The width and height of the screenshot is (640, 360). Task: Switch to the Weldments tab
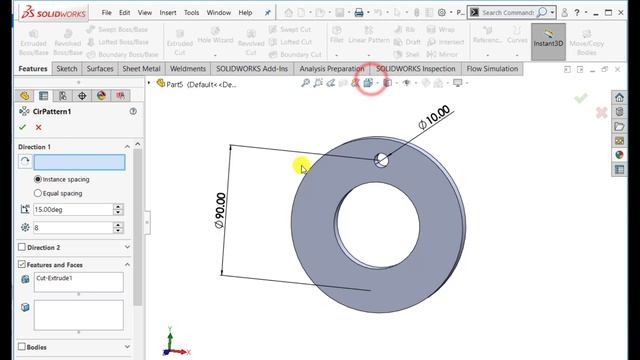[x=188, y=69]
